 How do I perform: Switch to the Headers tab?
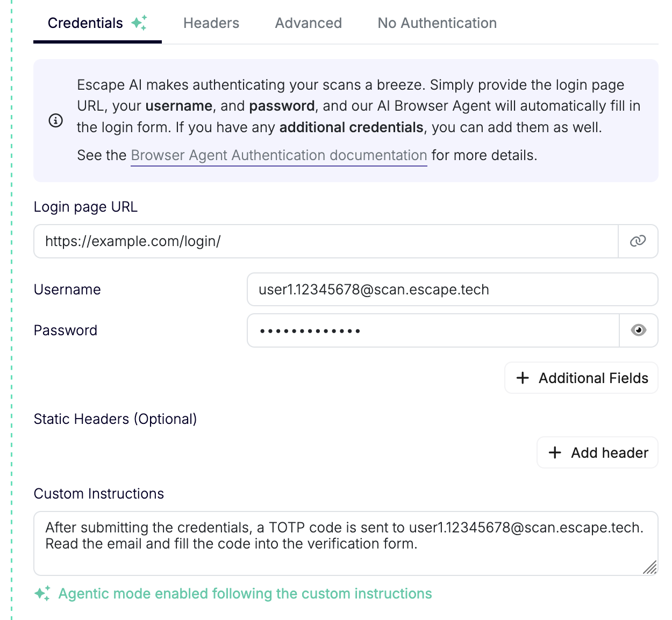[211, 23]
